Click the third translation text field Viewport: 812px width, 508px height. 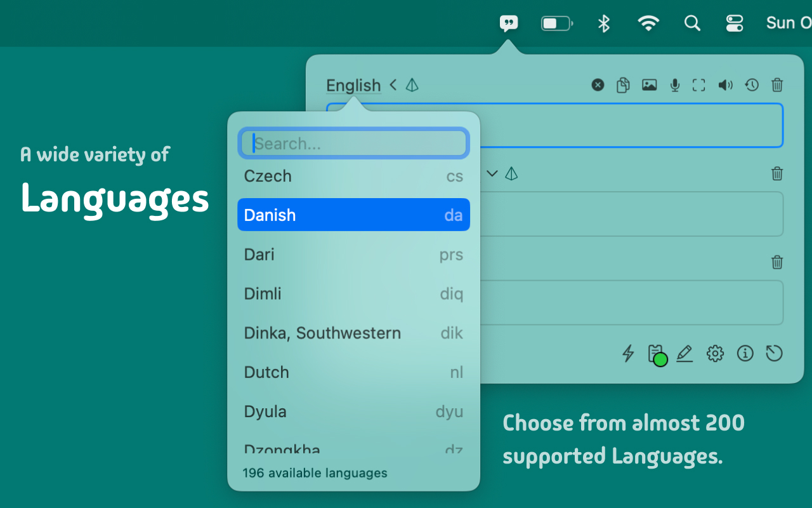coord(631,303)
